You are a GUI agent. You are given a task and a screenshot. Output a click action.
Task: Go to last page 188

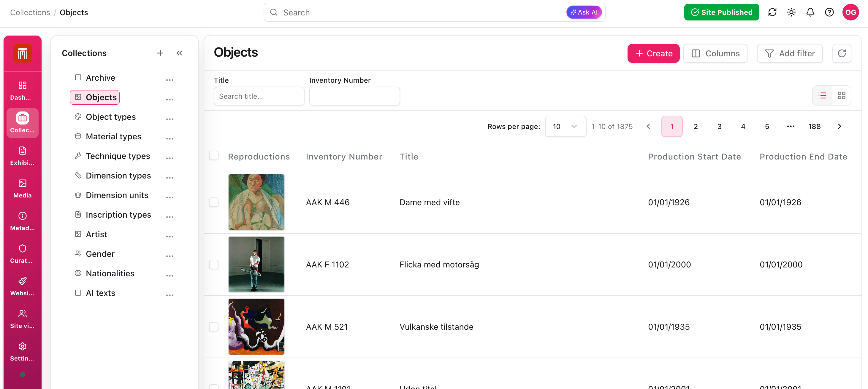tap(814, 127)
